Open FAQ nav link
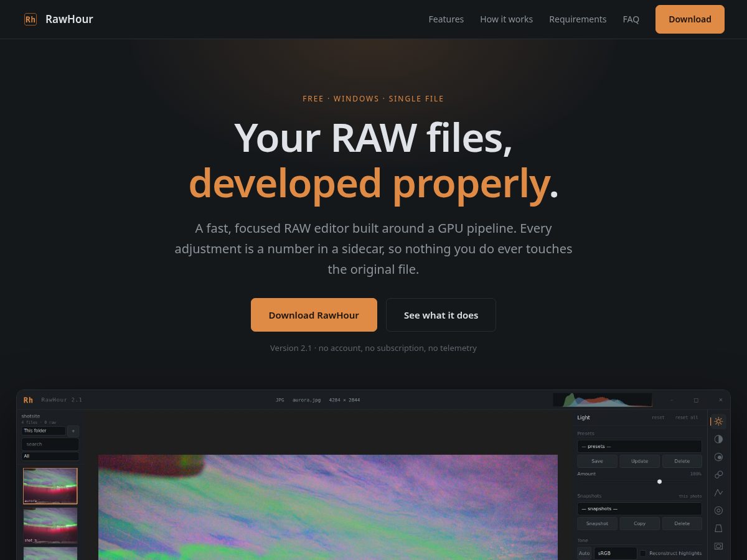This screenshot has width=747, height=560. point(631,19)
